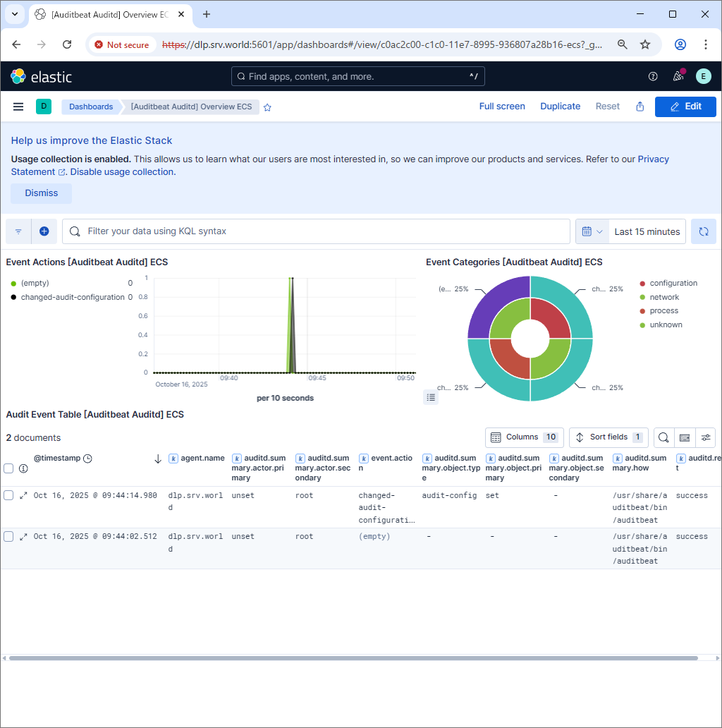Dismiss the usage collection notice
This screenshot has width=722, height=728.
pyautogui.click(x=41, y=193)
